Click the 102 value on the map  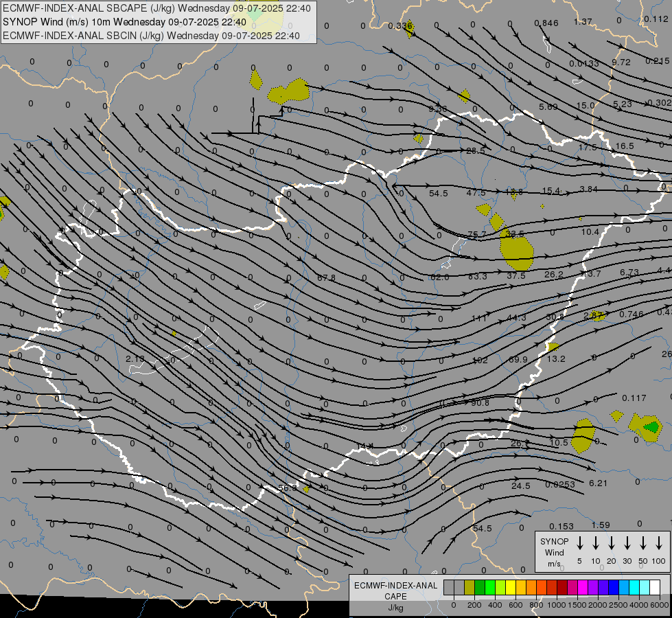(480, 360)
